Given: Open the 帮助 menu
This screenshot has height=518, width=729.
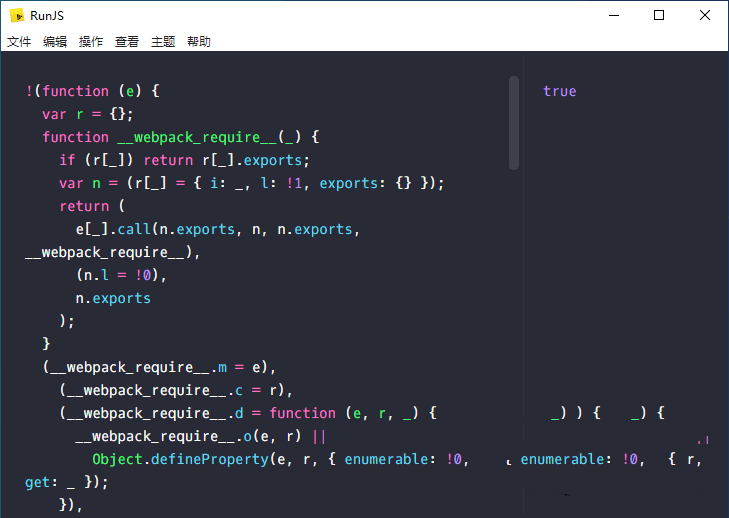Looking at the screenshot, I should click(199, 42).
